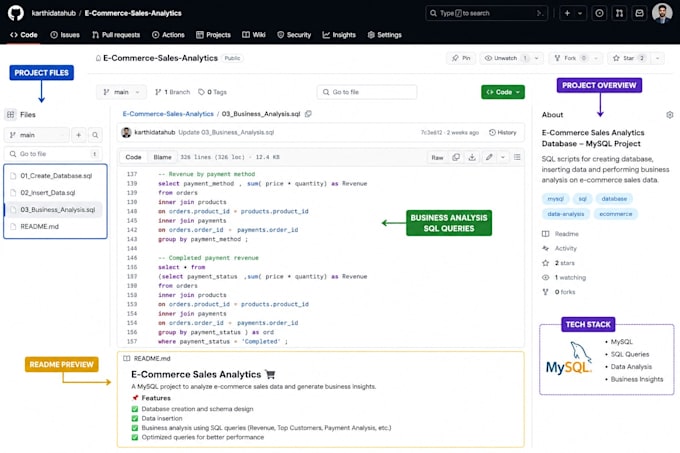Open the repository Settings tab

click(x=385, y=35)
